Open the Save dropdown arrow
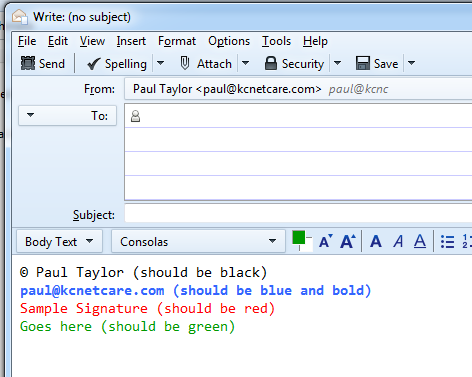The width and height of the screenshot is (472, 377). tap(411, 63)
